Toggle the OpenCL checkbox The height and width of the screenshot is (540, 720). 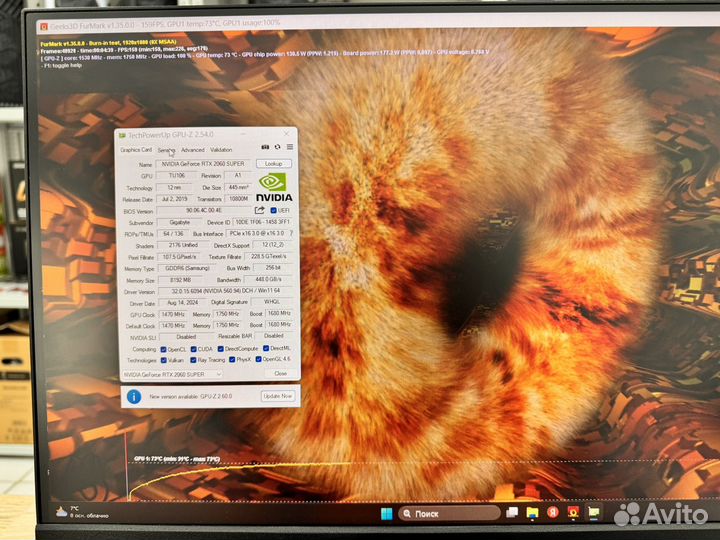tap(163, 350)
